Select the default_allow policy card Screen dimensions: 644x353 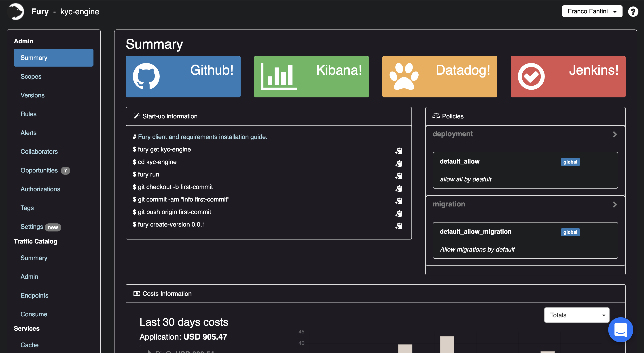525,170
